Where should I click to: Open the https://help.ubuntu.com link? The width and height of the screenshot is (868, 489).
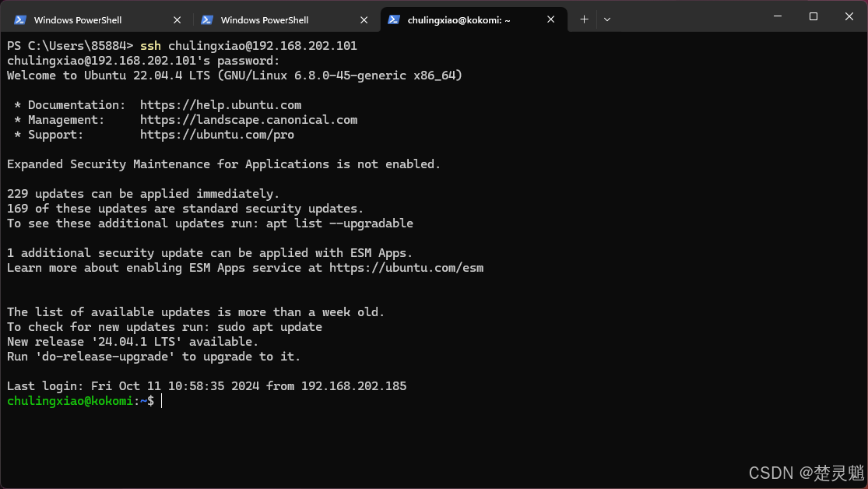coord(221,105)
